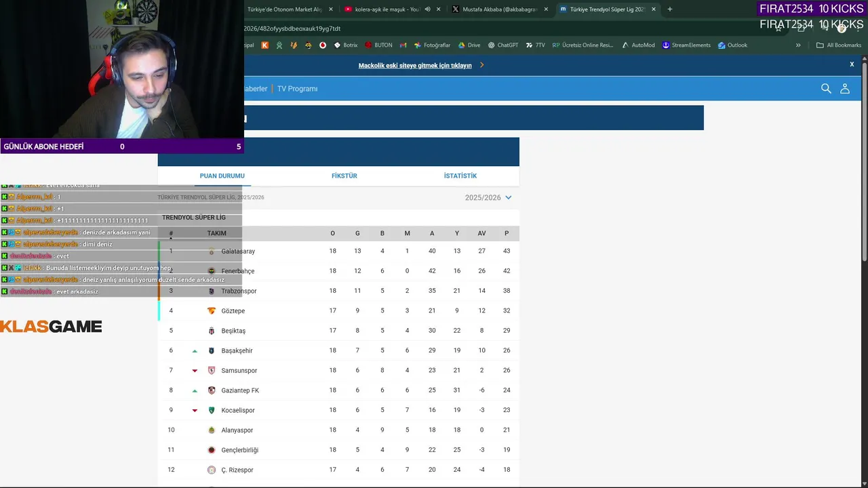Open the ChatGPT bookmark

tap(503, 45)
